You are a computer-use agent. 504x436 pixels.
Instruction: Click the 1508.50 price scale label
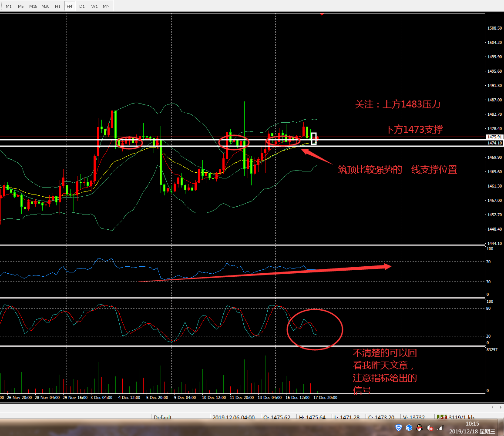click(x=495, y=28)
